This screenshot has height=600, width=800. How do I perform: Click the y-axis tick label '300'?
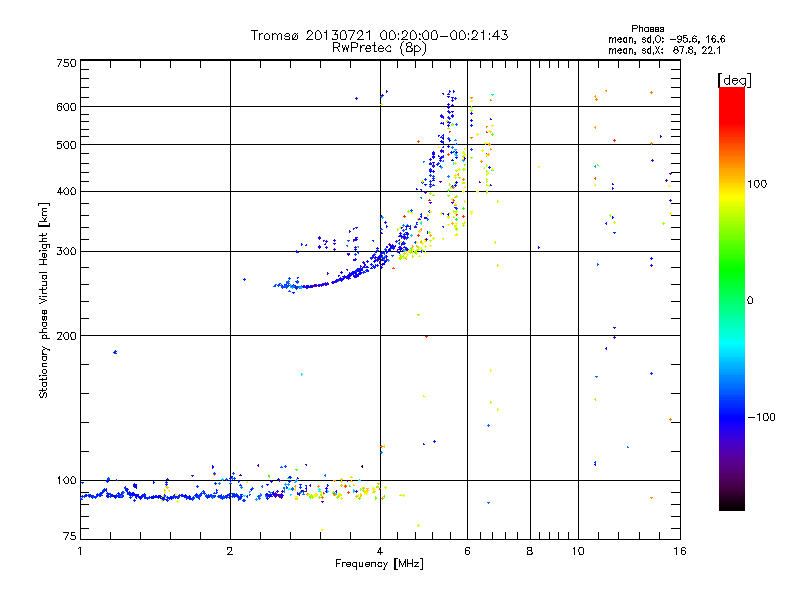tap(66, 252)
